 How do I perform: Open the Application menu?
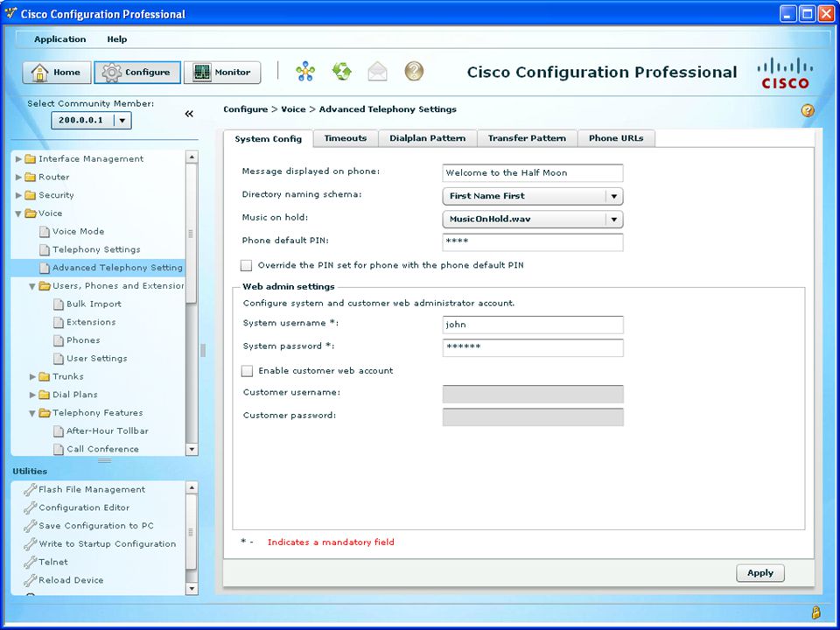coord(60,39)
